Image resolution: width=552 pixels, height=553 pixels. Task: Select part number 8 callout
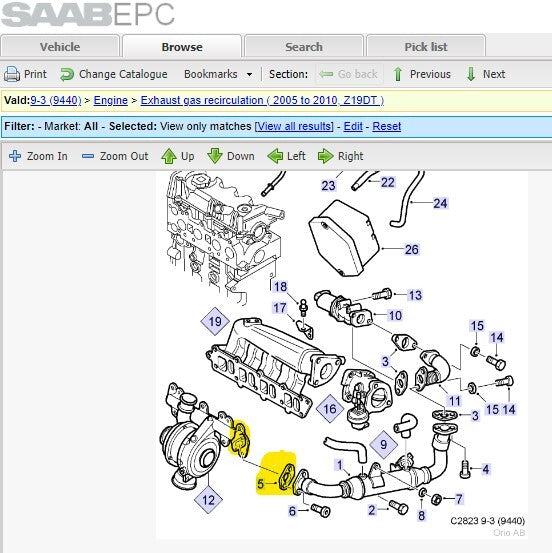pos(421,516)
